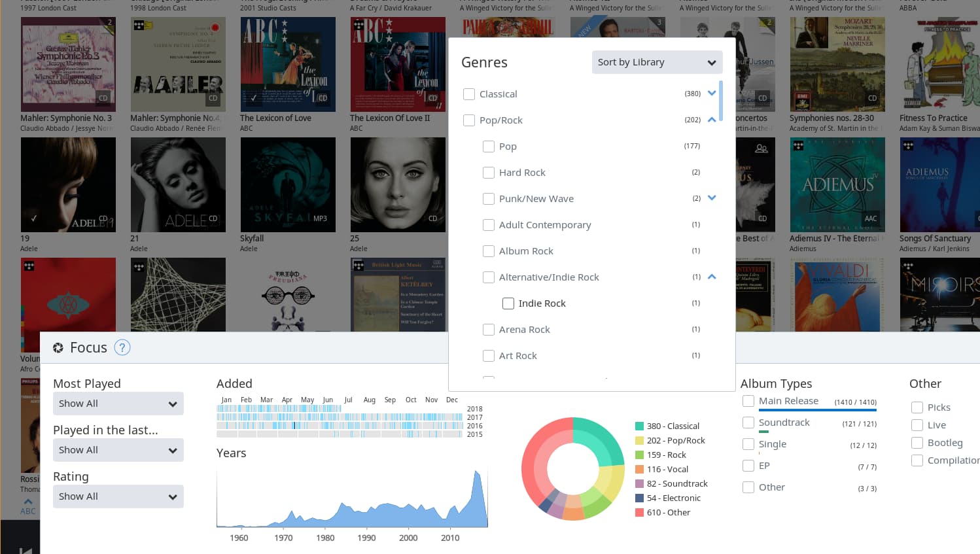Open the Focus help question-mark icon
Viewport: 980px width, 554px height.
point(122,347)
